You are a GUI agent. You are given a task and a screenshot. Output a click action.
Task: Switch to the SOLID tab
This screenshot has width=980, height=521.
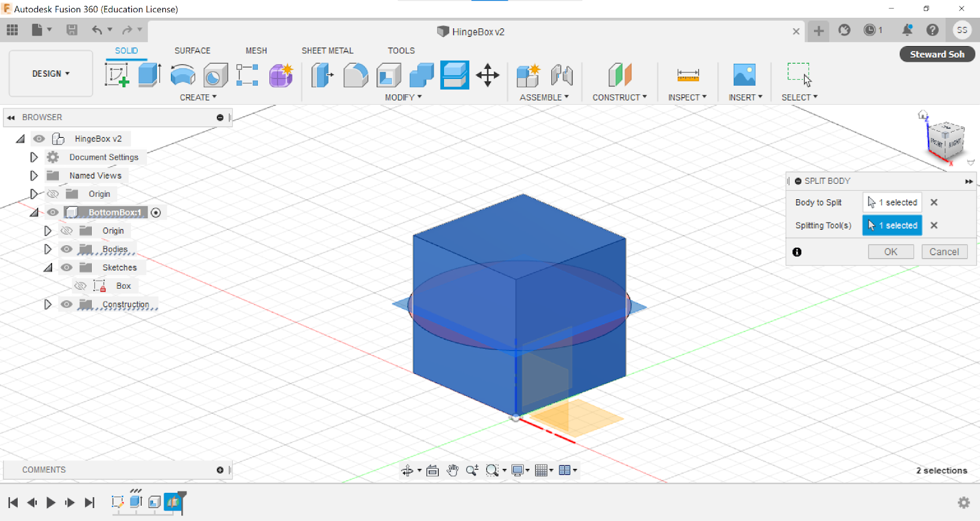point(126,51)
